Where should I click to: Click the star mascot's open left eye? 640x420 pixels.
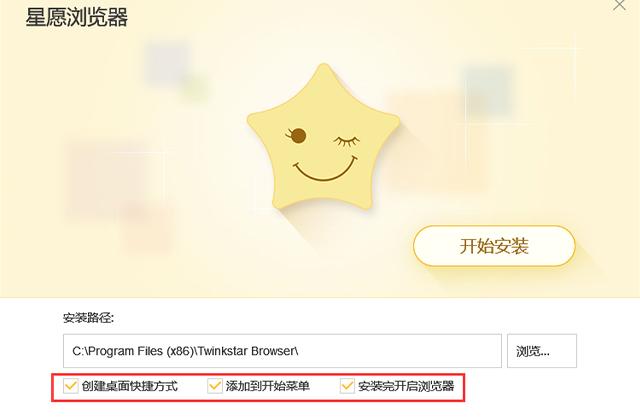pyautogui.click(x=298, y=136)
